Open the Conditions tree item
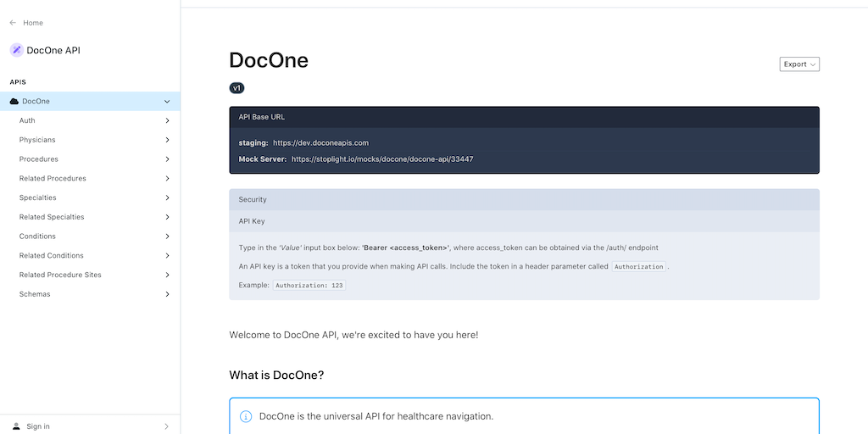868x434 pixels. (x=90, y=236)
